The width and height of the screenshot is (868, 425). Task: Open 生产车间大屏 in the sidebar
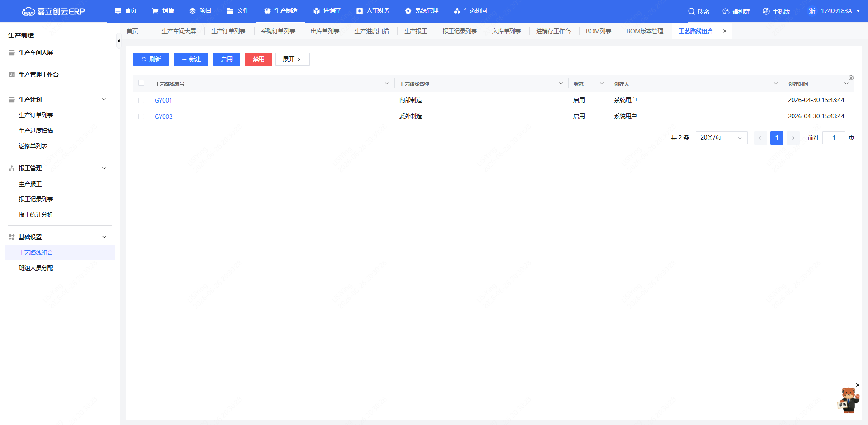pos(36,52)
